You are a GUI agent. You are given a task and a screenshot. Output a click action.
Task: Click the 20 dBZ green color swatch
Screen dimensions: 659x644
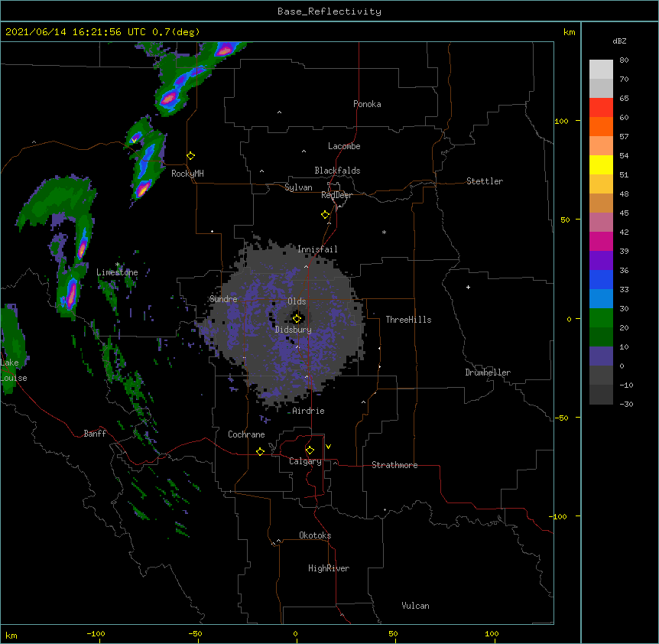point(601,337)
